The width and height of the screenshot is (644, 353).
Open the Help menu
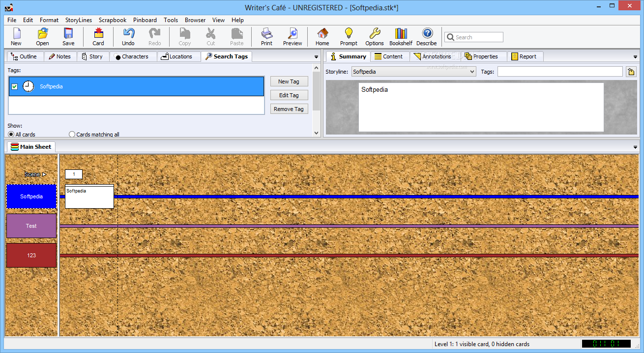[237, 20]
